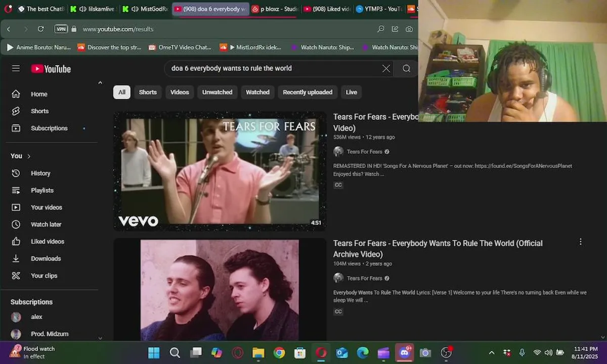Select the Unwatched filter chip

(218, 92)
